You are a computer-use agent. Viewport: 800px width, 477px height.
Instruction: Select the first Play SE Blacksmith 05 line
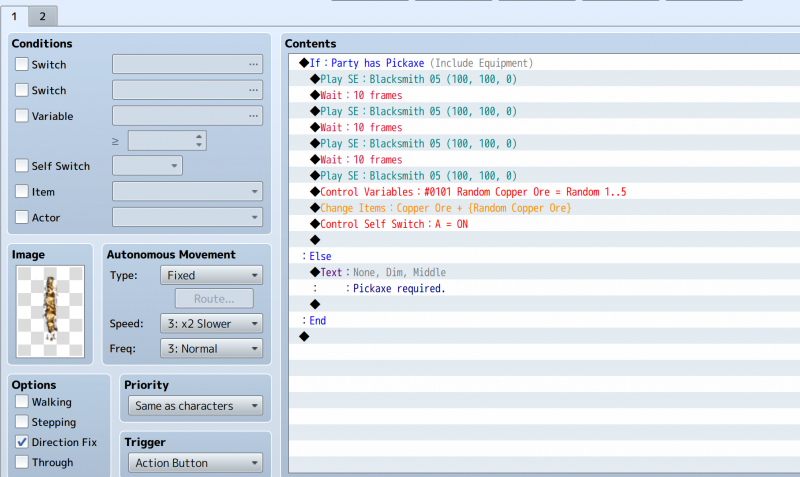coord(544,79)
